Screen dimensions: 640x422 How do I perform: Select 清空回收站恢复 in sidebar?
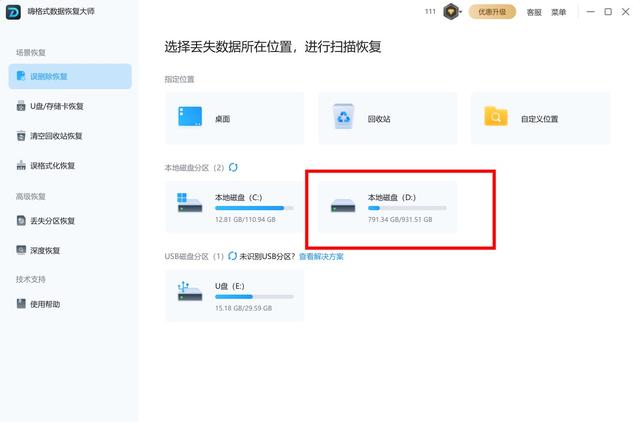tap(70, 136)
